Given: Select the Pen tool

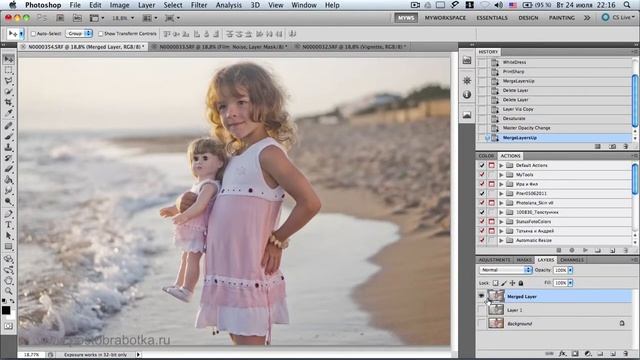Looking at the screenshot, I should click(9, 214).
